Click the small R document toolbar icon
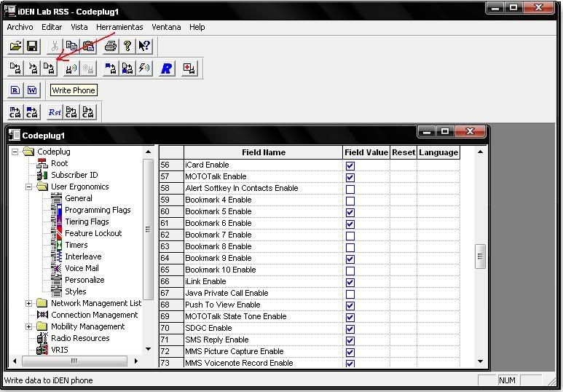The height and width of the screenshot is (392, 563). [x=15, y=90]
